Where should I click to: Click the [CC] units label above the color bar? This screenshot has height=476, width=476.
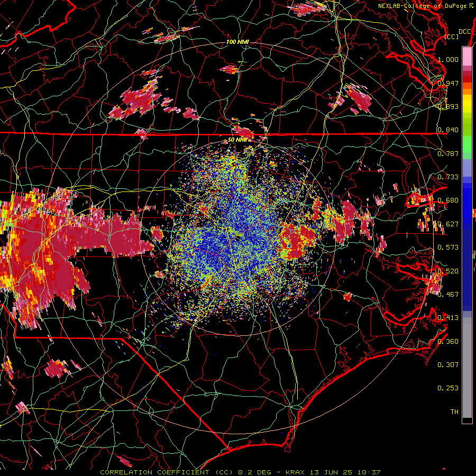tap(452, 36)
